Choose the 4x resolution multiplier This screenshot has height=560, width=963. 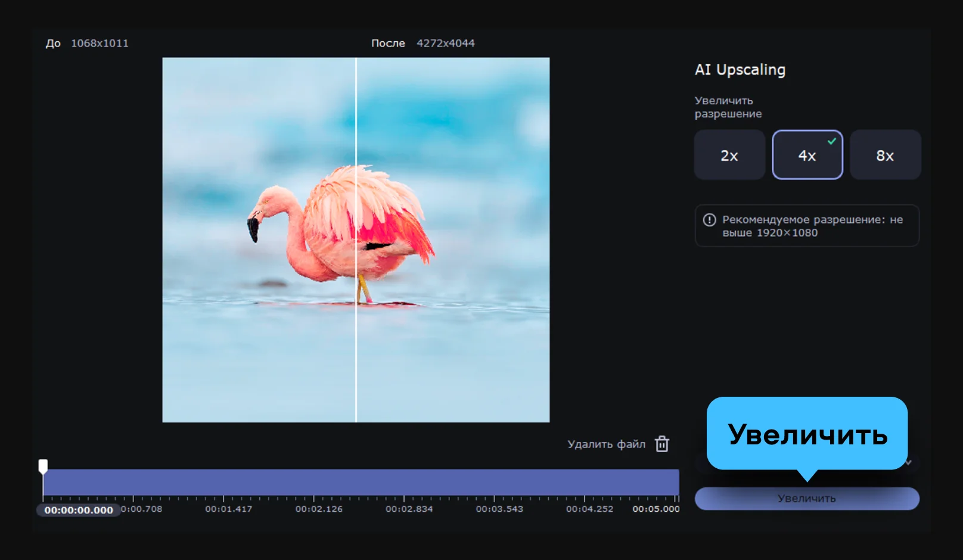tap(807, 156)
